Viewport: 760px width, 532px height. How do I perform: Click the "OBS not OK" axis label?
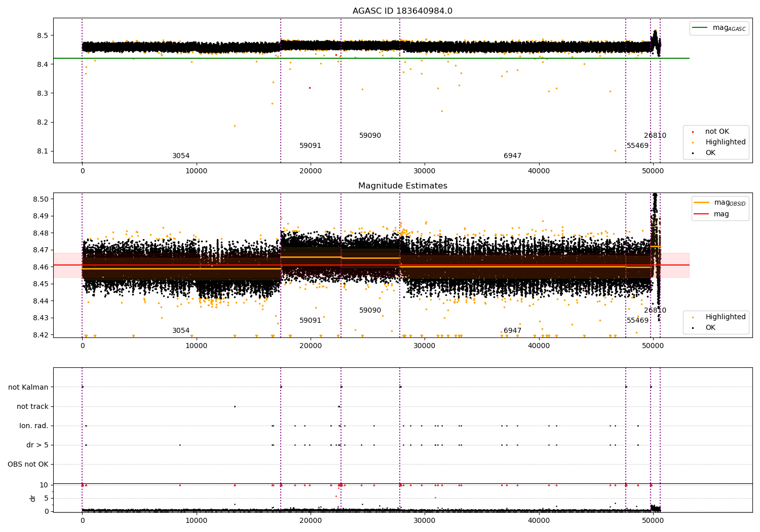click(28, 465)
